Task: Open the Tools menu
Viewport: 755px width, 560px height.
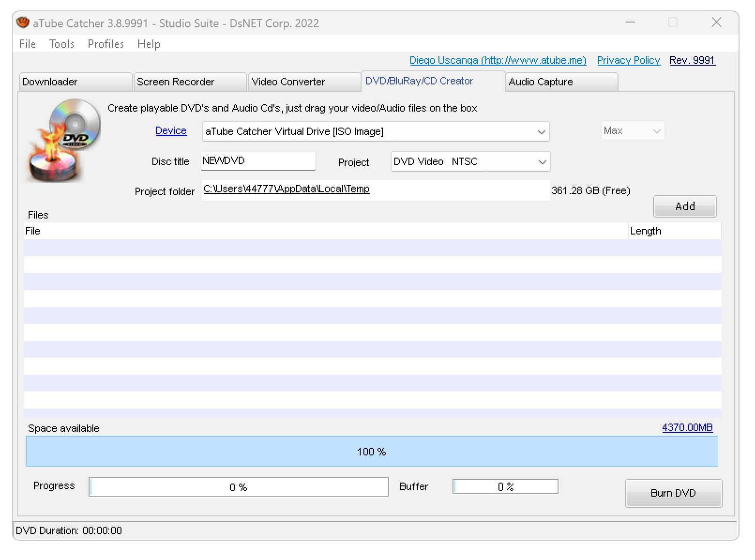Action: click(62, 44)
